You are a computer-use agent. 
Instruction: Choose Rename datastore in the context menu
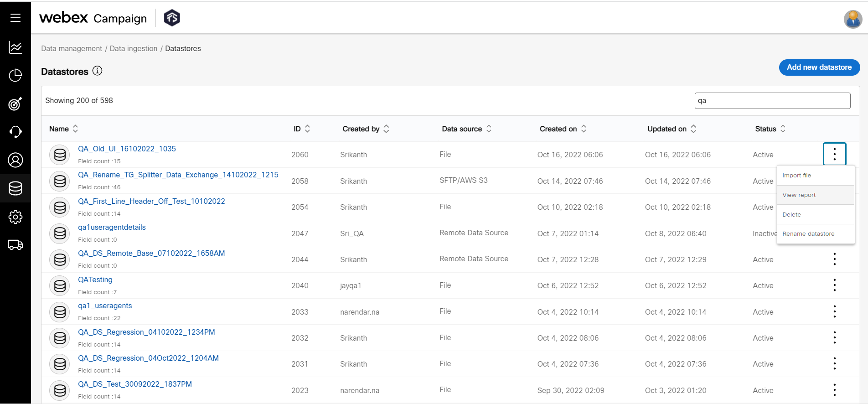[816, 234]
